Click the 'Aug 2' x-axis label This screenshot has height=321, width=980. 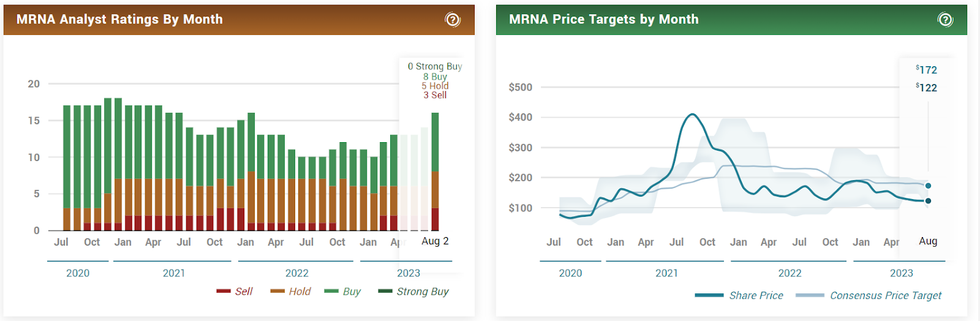(x=435, y=241)
